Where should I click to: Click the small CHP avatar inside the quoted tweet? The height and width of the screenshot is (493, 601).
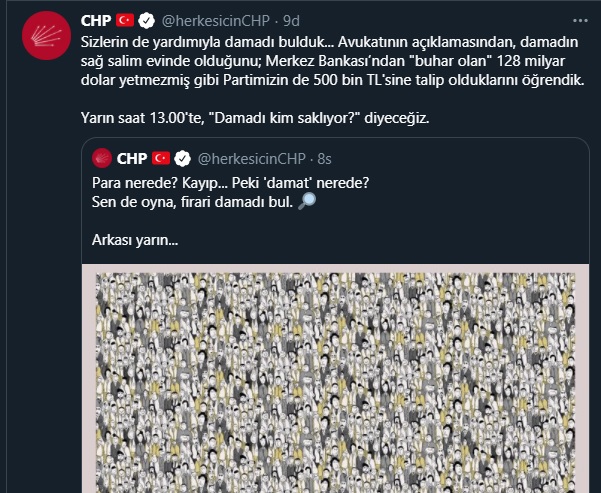pos(102,158)
